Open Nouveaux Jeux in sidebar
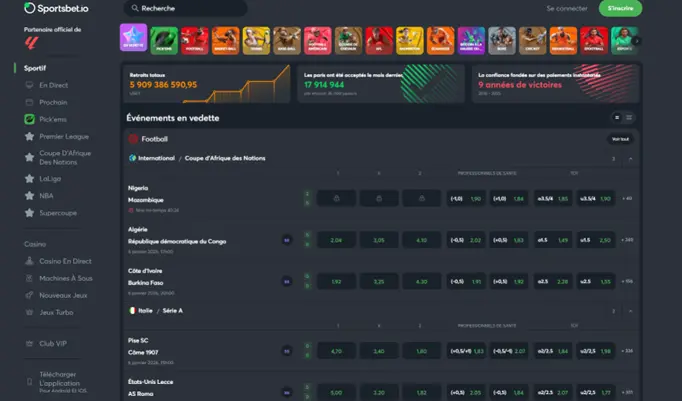This screenshot has width=682, height=401. [63, 295]
